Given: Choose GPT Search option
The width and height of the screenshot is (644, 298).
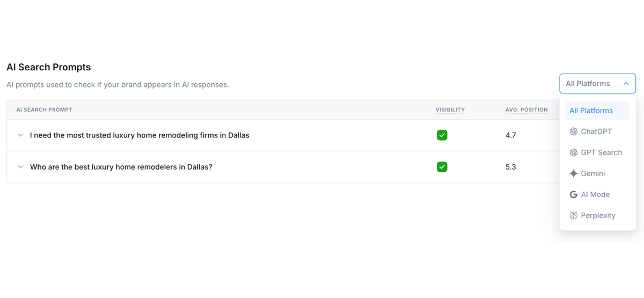Looking at the screenshot, I should coord(601,152).
